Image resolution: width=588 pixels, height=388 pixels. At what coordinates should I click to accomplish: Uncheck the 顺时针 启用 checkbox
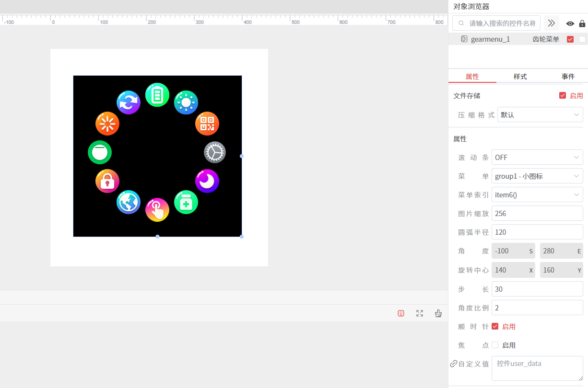(x=495, y=326)
